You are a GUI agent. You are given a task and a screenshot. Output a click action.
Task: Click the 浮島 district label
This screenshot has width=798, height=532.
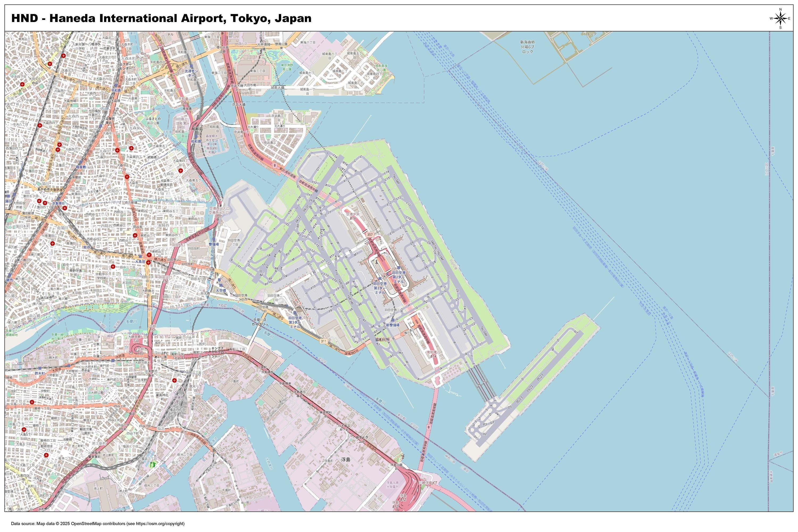tap(346, 460)
